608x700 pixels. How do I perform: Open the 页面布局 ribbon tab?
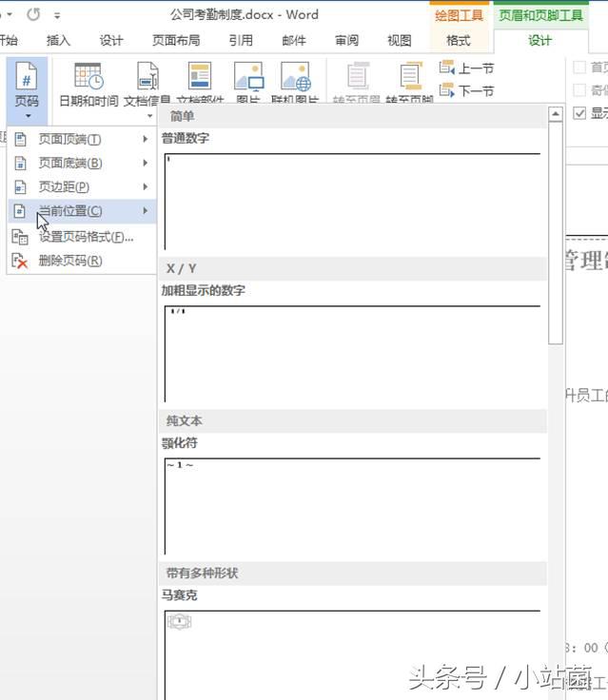click(x=176, y=41)
